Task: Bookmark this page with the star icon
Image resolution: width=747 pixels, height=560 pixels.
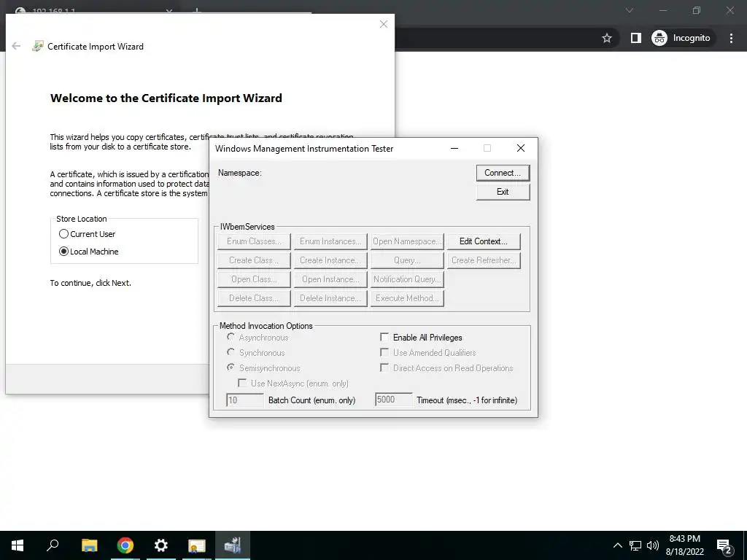Action: pyautogui.click(x=606, y=38)
